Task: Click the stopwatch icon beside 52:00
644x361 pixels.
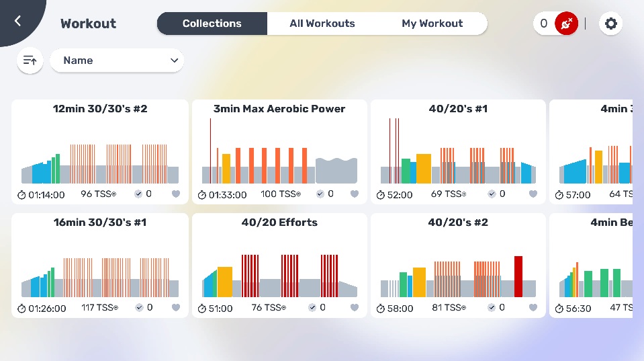Action: pyautogui.click(x=381, y=195)
